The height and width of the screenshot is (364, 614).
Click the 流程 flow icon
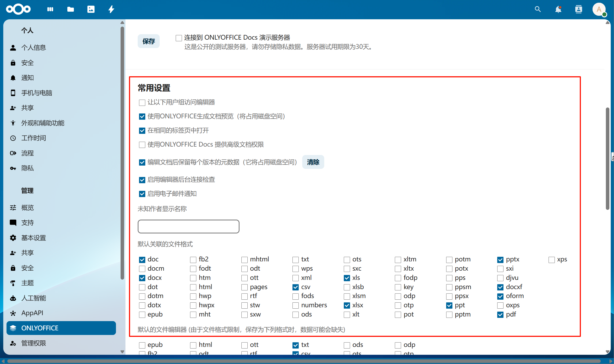(13, 153)
